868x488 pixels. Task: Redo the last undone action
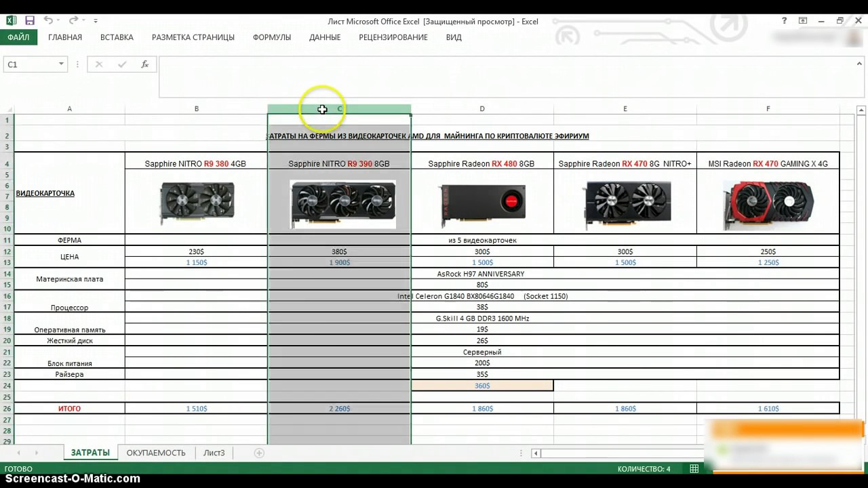coord(73,21)
